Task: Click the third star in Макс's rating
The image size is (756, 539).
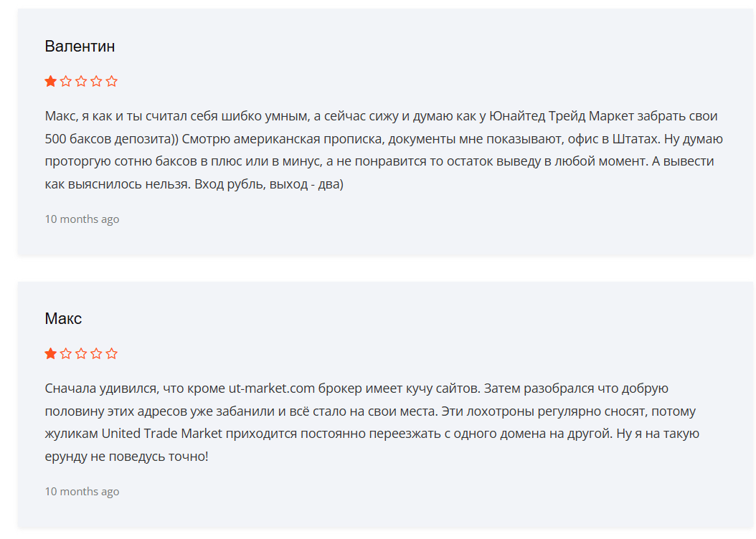Action: click(81, 354)
